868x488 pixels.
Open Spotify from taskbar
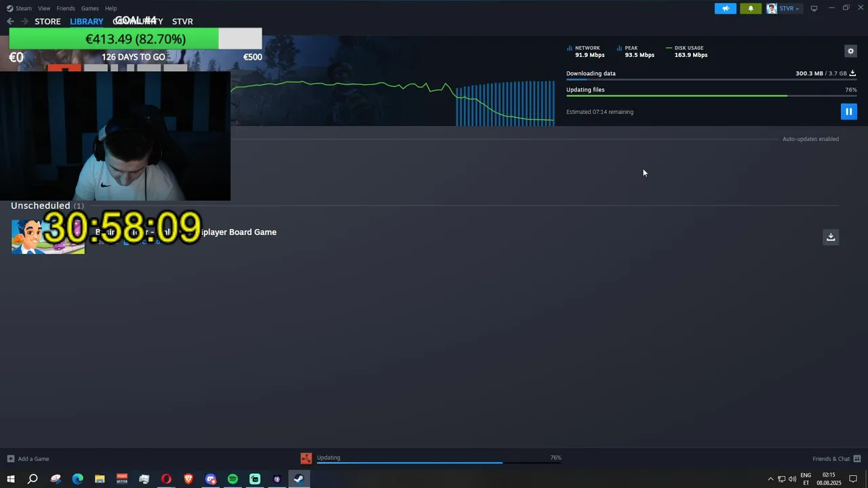coord(233,479)
